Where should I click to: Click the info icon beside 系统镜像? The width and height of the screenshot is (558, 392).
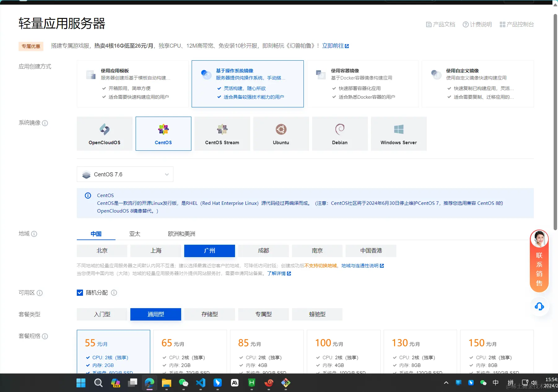click(45, 123)
